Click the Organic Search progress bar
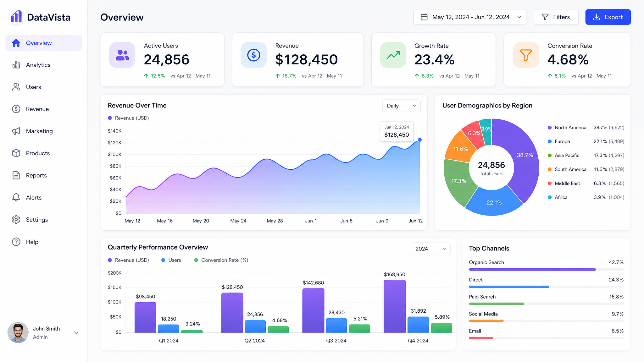This screenshot has height=362, width=644. pos(546,269)
